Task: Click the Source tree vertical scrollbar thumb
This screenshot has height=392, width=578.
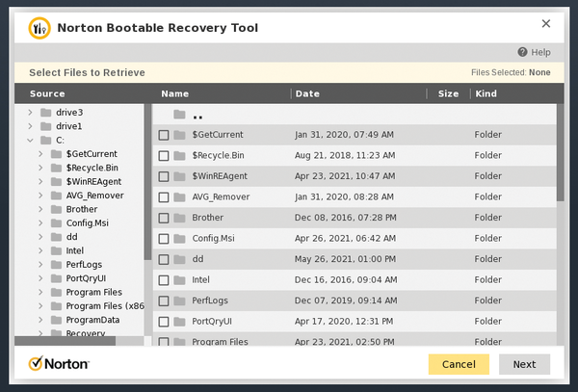Action: 147,182
